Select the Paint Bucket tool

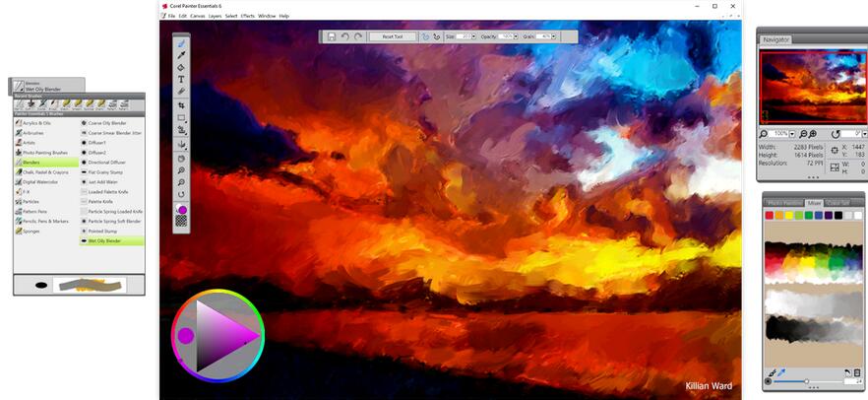[181, 68]
